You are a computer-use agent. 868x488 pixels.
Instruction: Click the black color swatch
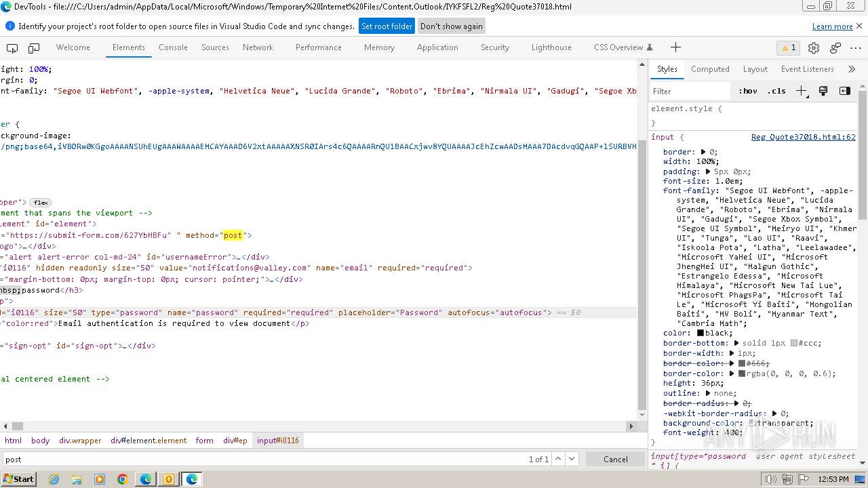(x=701, y=333)
